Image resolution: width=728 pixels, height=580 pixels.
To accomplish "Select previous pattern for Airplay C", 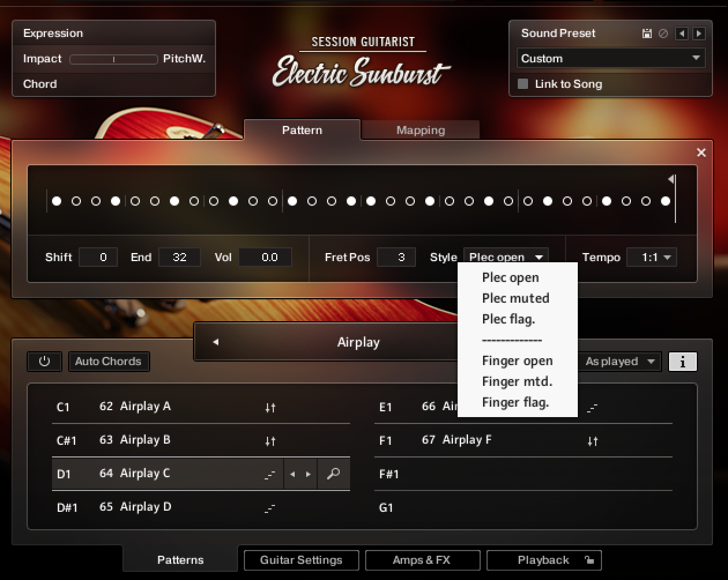I will pos(292,474).
